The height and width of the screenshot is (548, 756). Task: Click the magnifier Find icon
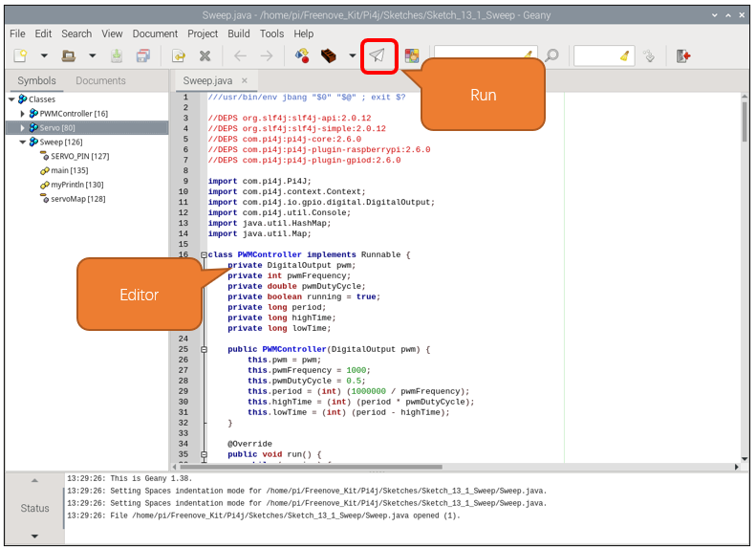tap(551, 55)
